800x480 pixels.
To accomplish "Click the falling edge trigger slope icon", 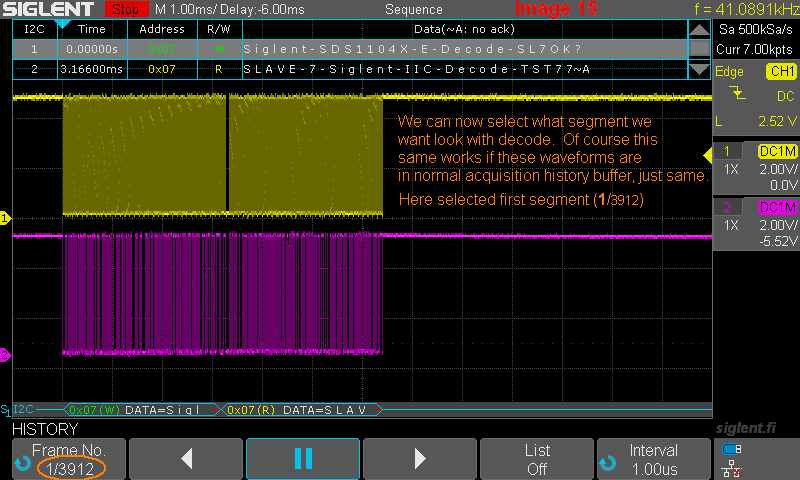I will [737, 93].
